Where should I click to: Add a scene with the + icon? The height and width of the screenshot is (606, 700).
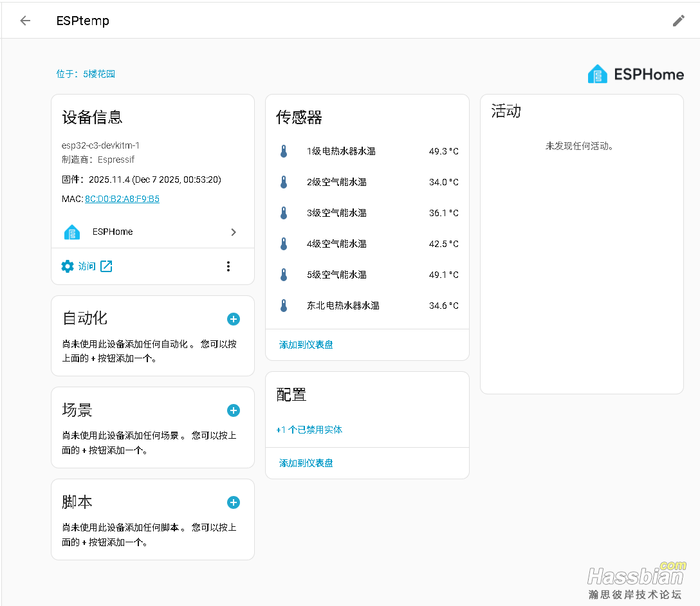(233, 410)
